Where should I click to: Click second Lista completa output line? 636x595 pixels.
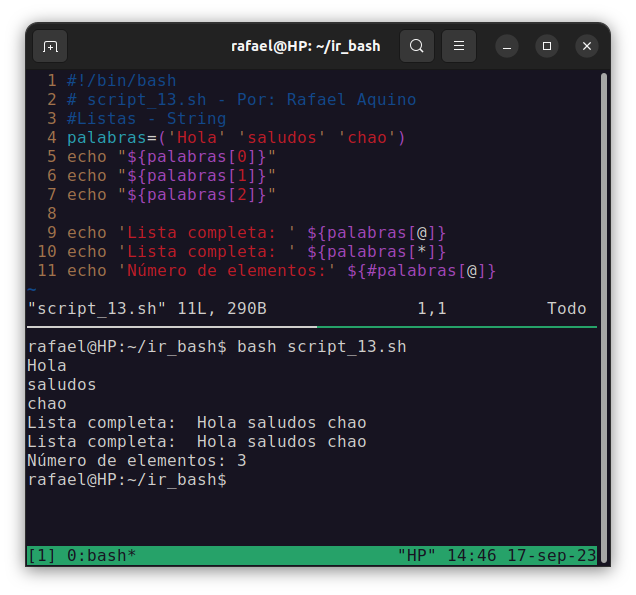point(197,442)
